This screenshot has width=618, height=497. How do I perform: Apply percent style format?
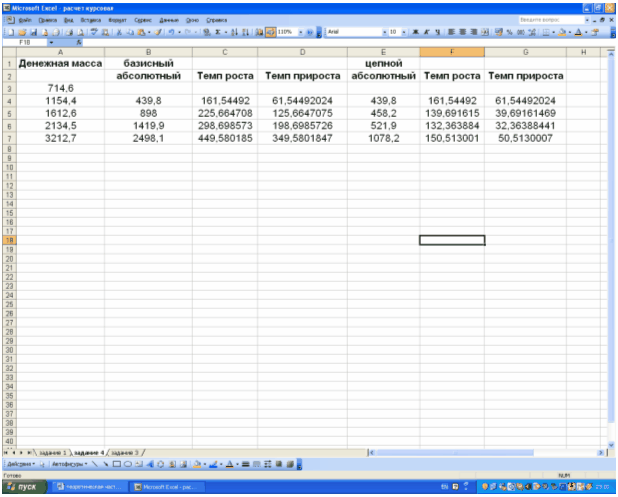click(509, 32)
